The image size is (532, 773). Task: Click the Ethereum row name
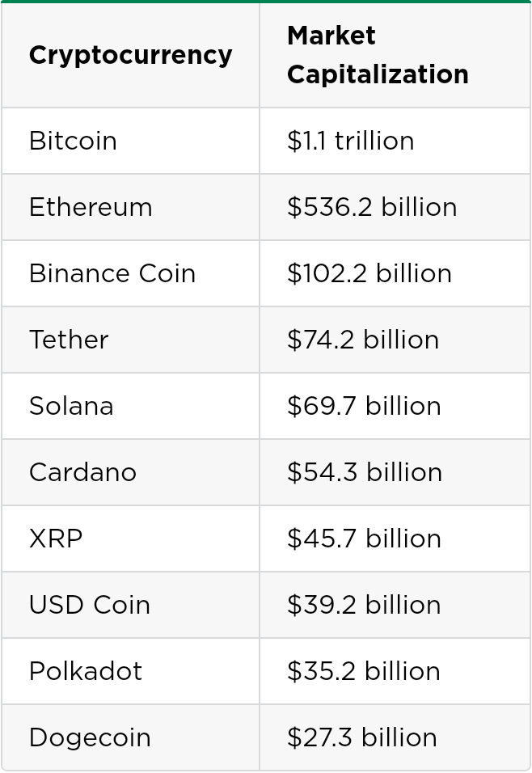(x=91, y=208)
